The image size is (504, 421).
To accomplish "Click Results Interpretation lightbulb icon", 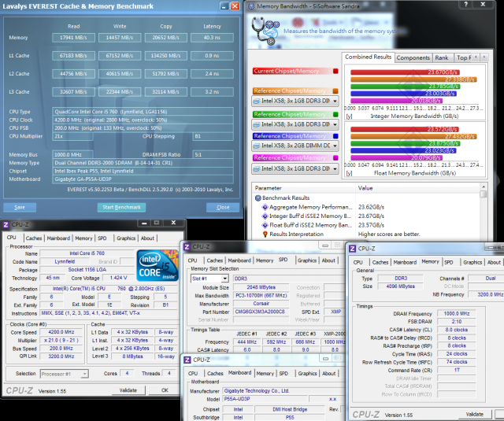I will (265, 234).
